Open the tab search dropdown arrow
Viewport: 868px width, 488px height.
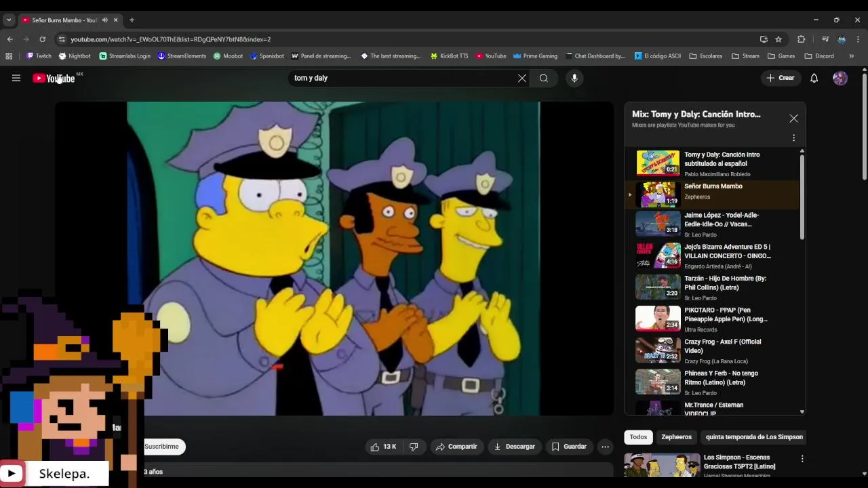[9, 20]
